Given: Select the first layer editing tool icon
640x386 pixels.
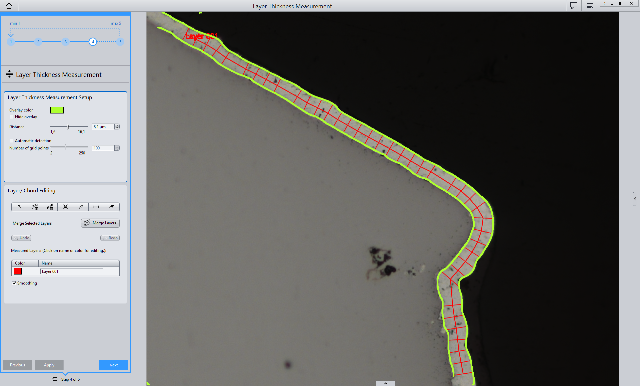Looking at the screenshot, I should pyautogui.click(x=19, y=207).
